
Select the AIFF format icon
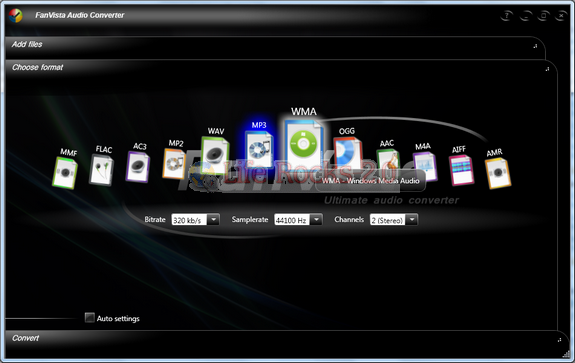pyautogui.click(x=461, y=170)
